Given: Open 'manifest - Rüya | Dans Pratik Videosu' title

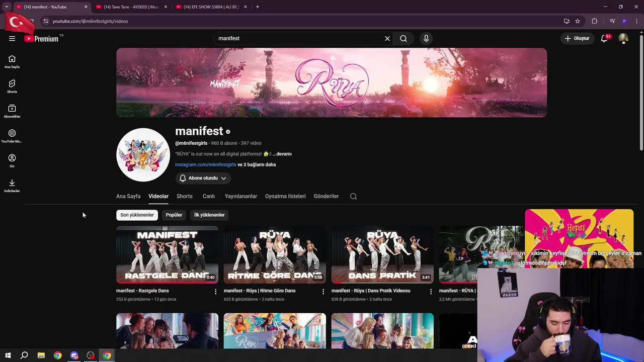Looking at the screenshot, I should 371,291.
